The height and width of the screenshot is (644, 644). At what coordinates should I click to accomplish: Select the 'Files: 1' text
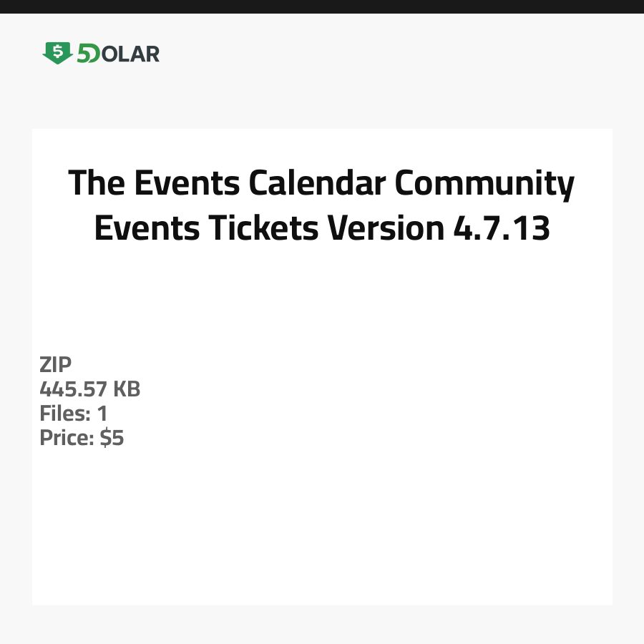[x=73, y=414]
